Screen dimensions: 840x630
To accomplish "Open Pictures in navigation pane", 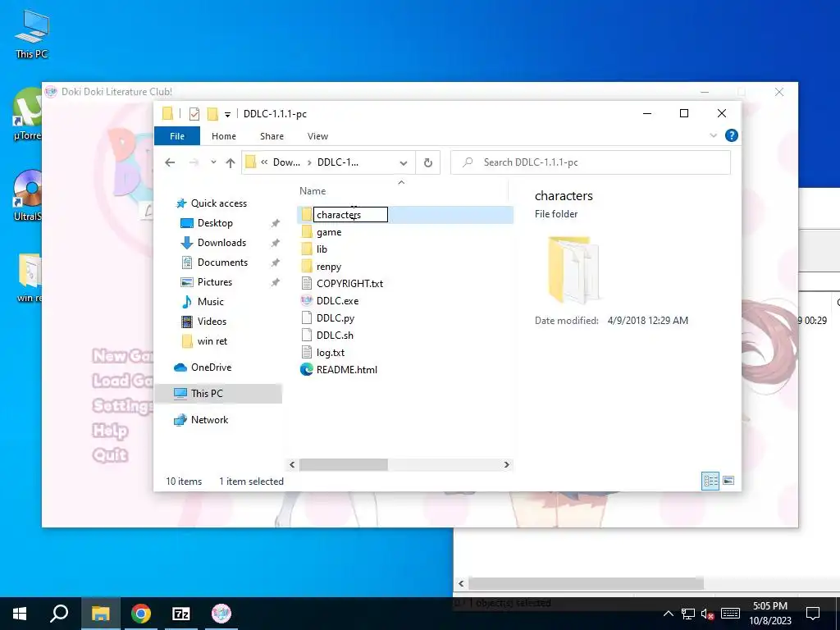I will coord(214,282).
